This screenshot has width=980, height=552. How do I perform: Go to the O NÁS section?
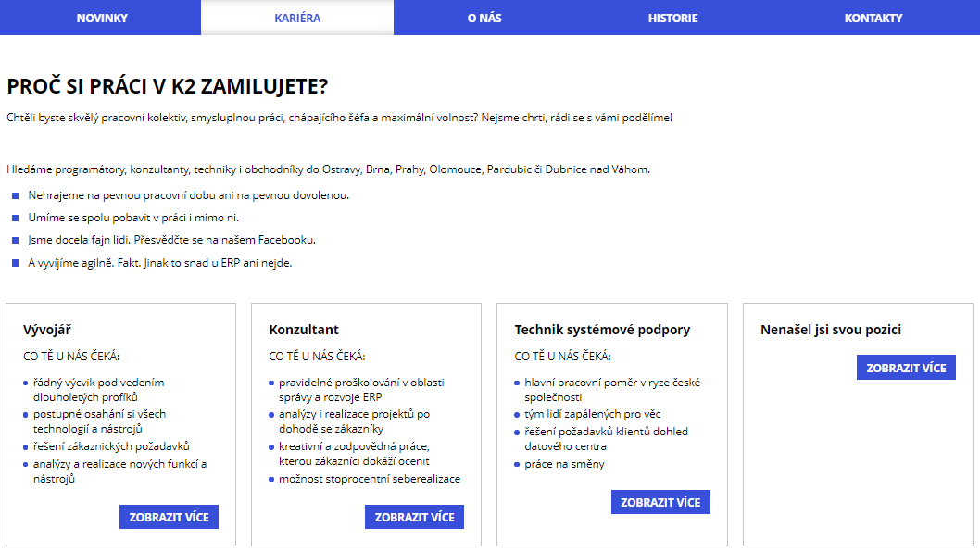click(484, 18)
